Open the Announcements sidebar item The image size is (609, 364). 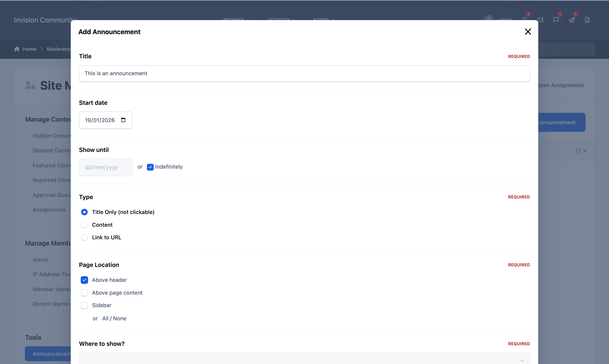coord(48,354)
